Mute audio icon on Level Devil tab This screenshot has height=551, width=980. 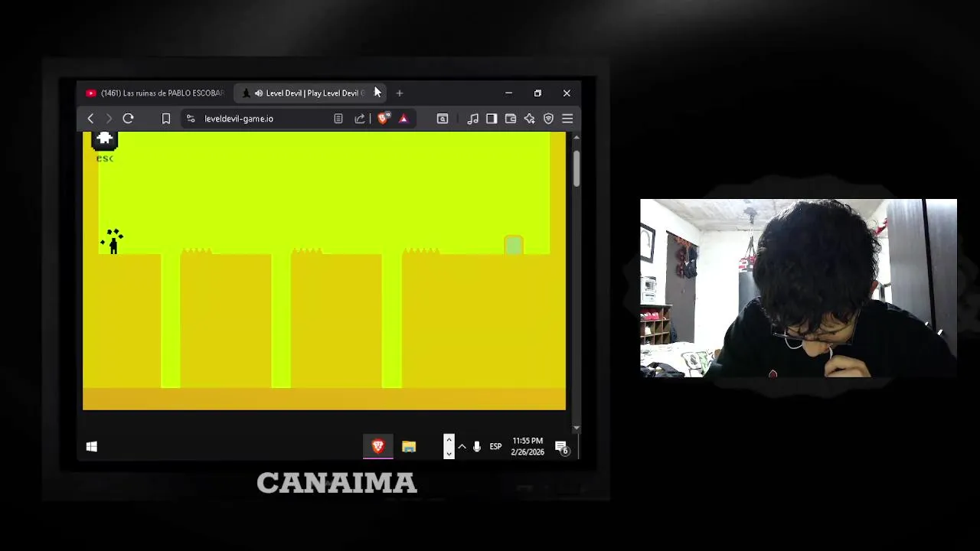259,93
